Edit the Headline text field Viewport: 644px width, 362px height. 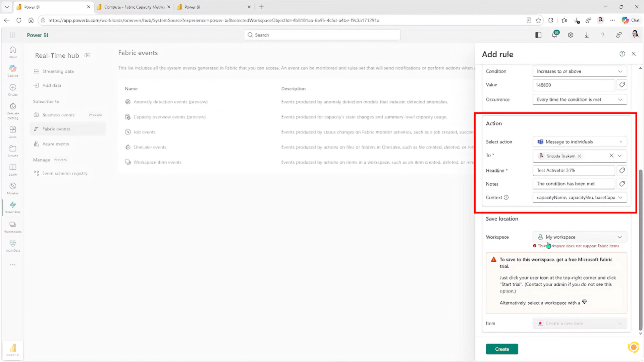coord(574,170)
